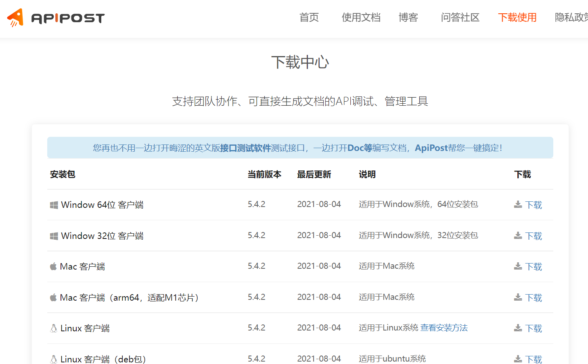
Task: Click 下载 for the Mac arm64 client
Action: pyautogui.click(x=534, y=297)
